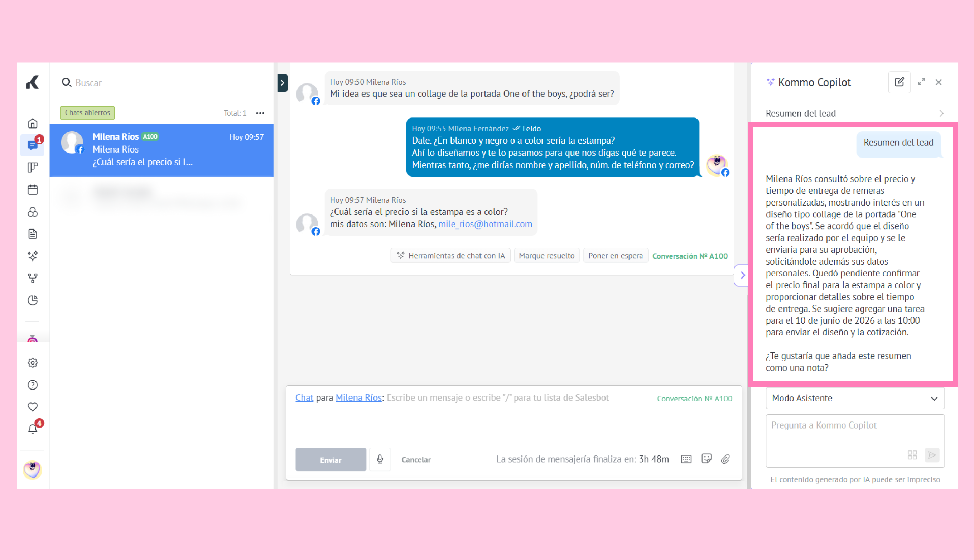The image size is (974, 560).
Task: Open the AI sparkle icon in sidebar
Action: pyautogui.click(x=33, y=256)
